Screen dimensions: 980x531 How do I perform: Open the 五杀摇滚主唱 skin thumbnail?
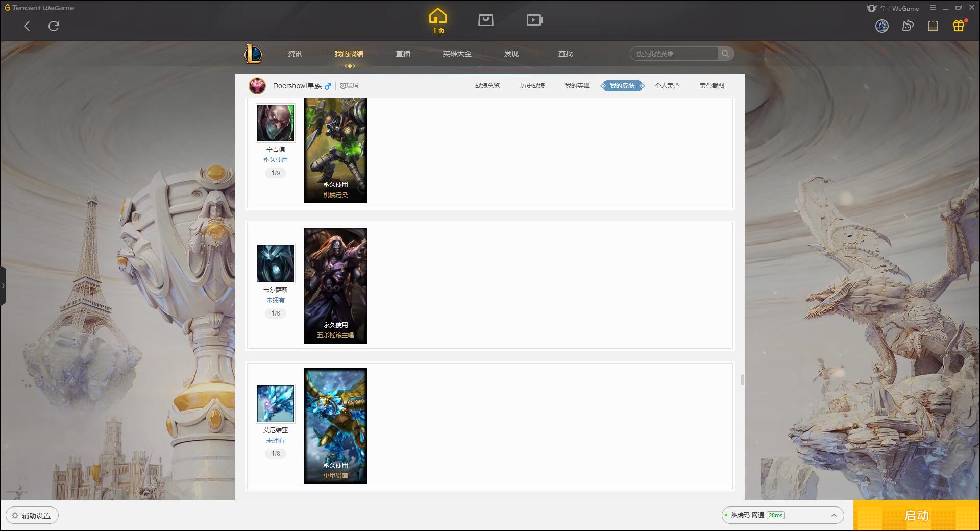click(335, 285)
